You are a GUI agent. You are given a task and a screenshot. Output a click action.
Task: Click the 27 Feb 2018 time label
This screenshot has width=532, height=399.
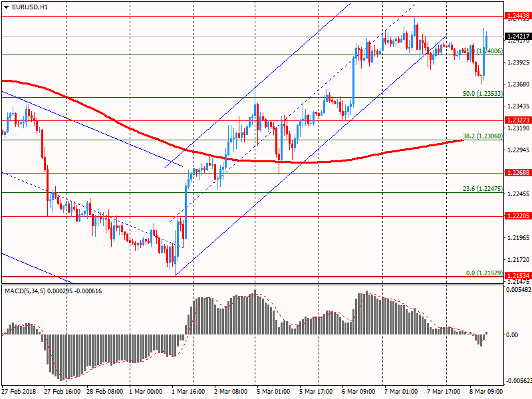pos(19,391)
